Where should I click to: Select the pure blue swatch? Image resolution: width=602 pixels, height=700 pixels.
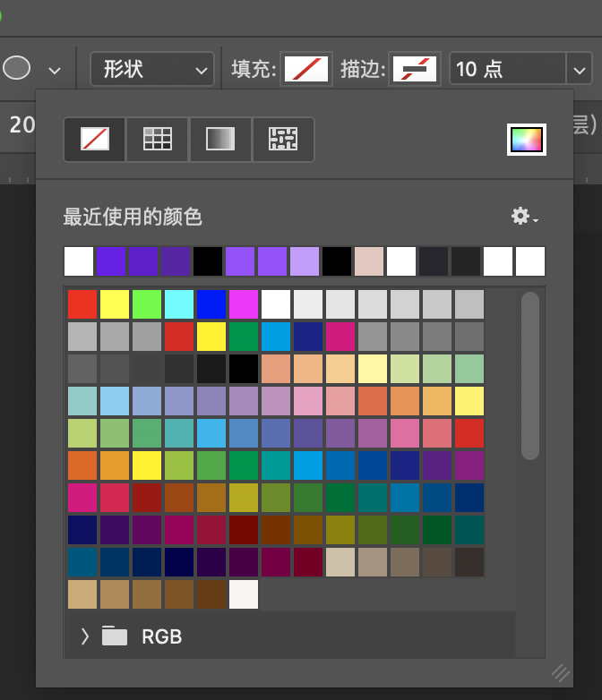[x=211, y=304]
